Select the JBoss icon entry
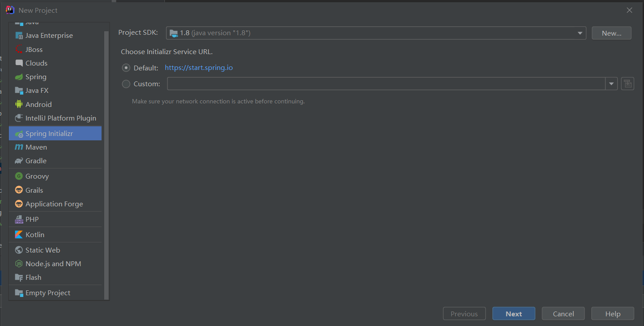Image resolution: width=644 pixels, height=326 pixels. 18,49
